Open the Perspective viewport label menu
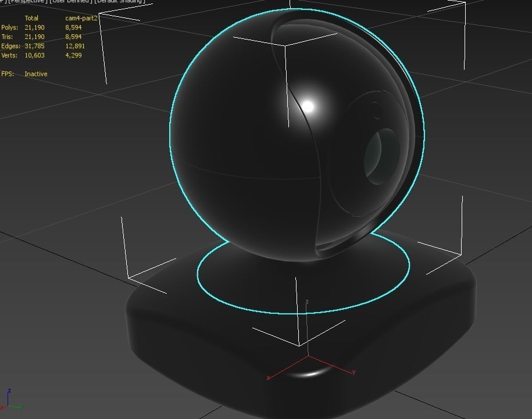 coord(27,1)
